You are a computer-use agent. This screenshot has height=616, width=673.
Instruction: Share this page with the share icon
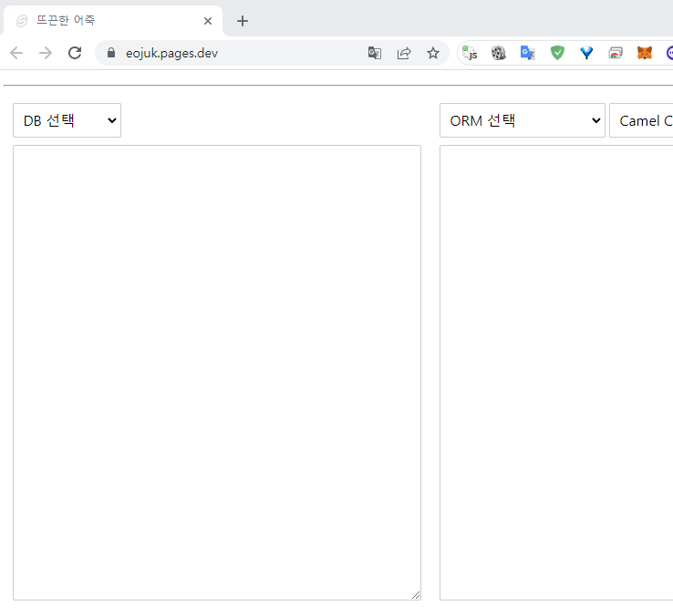pos(404,53)
